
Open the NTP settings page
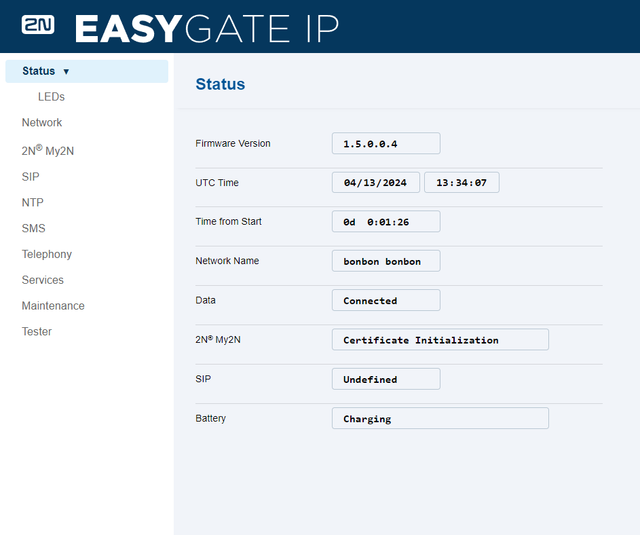(x=33, y=202)
